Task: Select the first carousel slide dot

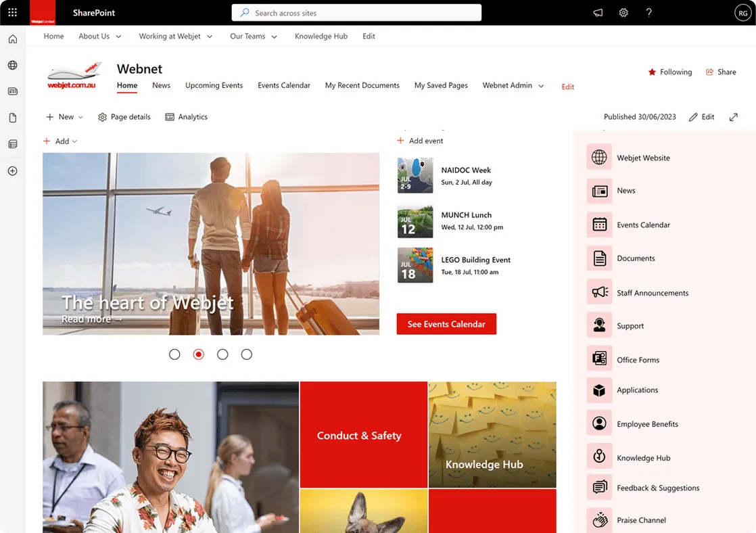Action: (174, 354)
